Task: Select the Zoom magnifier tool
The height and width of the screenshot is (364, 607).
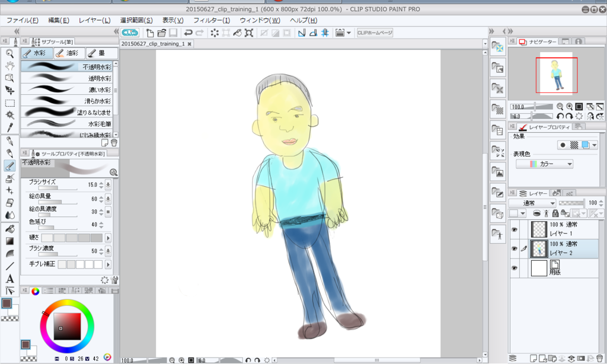Action: coord(9,54)
